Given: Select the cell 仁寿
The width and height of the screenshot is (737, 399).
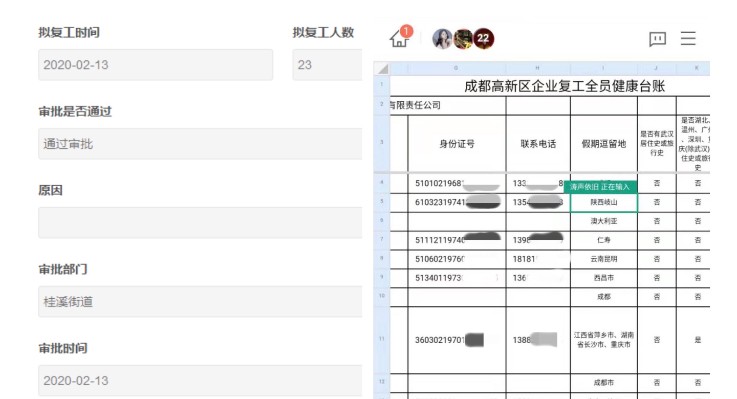Looking at the screenshot, I should 604,240.
